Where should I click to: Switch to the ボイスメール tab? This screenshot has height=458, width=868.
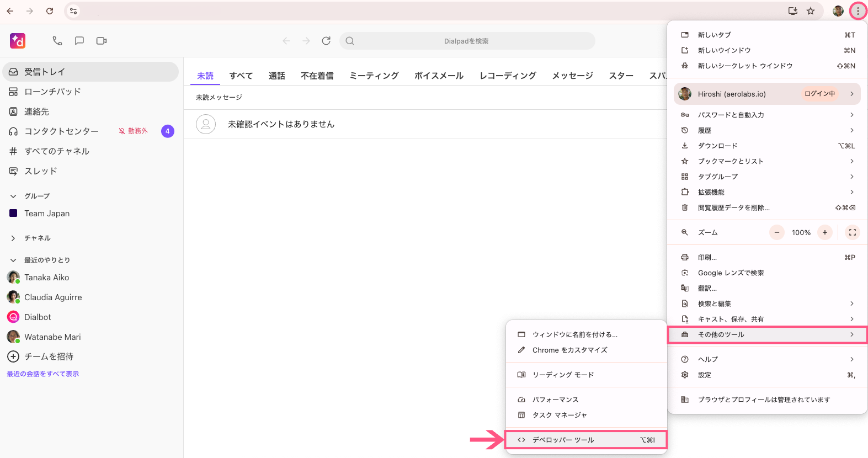[x=439, y=76]
